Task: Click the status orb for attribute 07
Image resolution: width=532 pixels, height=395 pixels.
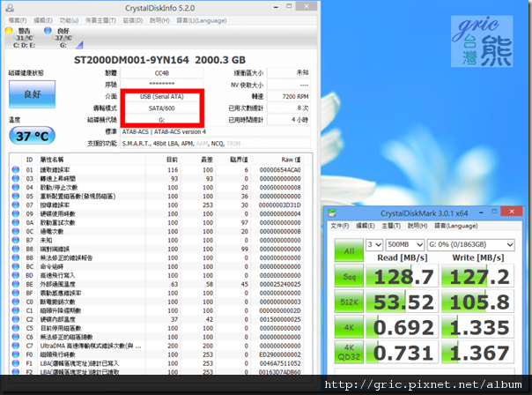Action: click(16, 205)
